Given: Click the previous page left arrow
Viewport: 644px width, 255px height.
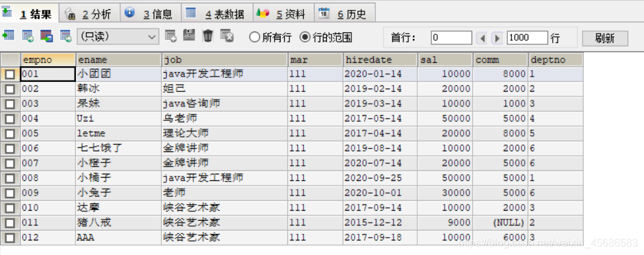Looking at the screenshot, I should [483, 38].
